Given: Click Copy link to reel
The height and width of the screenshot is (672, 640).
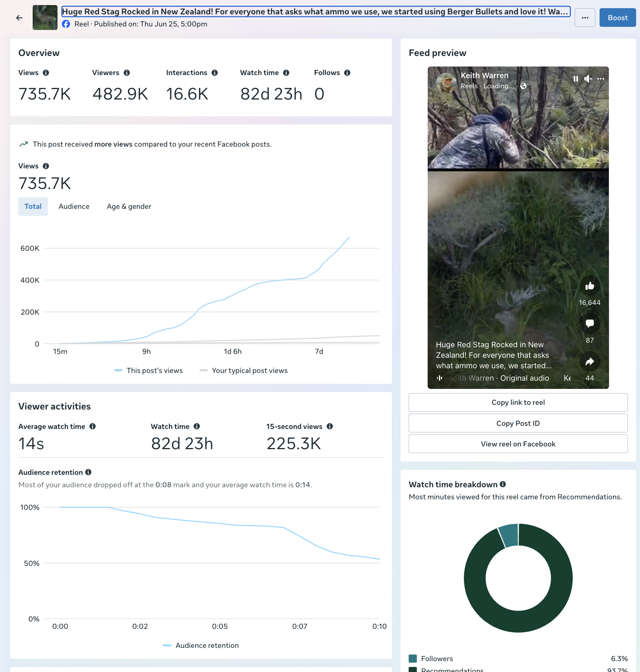Looking at the screenshot, I should tap(518, 402).
